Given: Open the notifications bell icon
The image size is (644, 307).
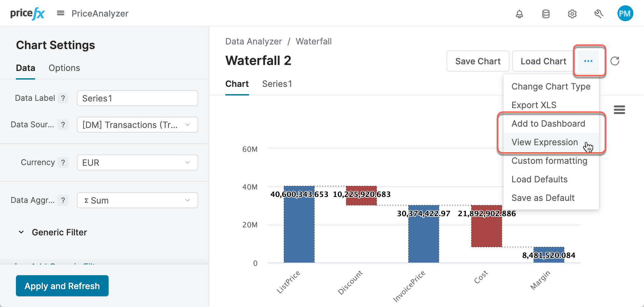Looking at the screenshot, I should click(x=519, y=14).
